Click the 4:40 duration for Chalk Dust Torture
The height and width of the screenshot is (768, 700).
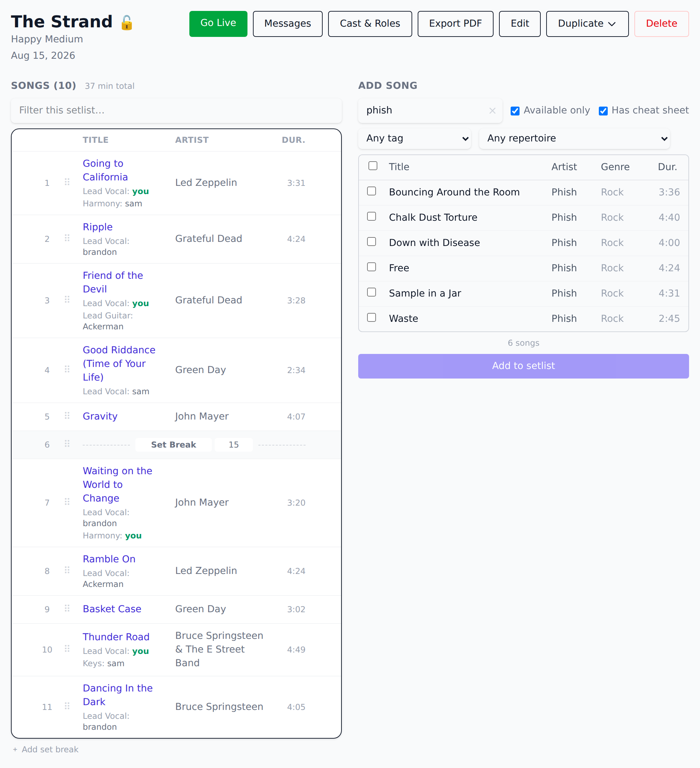tap(669, 218)
